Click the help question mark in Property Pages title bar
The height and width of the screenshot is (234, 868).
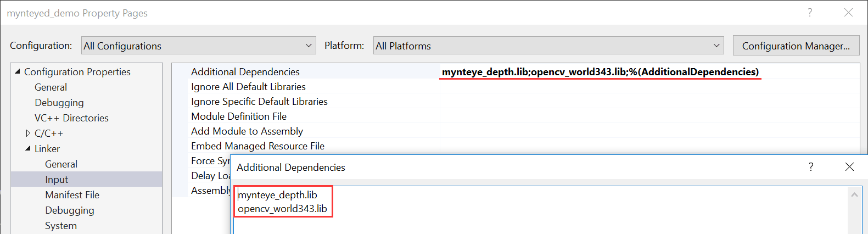click(x=810, y=13)
